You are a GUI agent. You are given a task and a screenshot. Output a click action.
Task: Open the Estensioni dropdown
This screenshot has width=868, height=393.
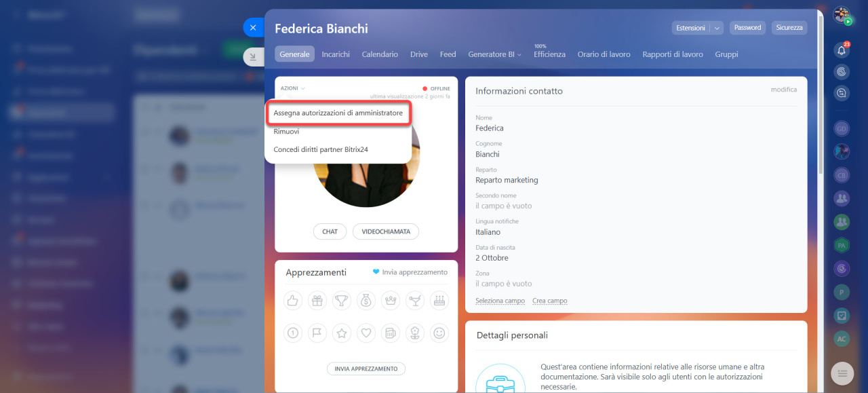[697, 28]
